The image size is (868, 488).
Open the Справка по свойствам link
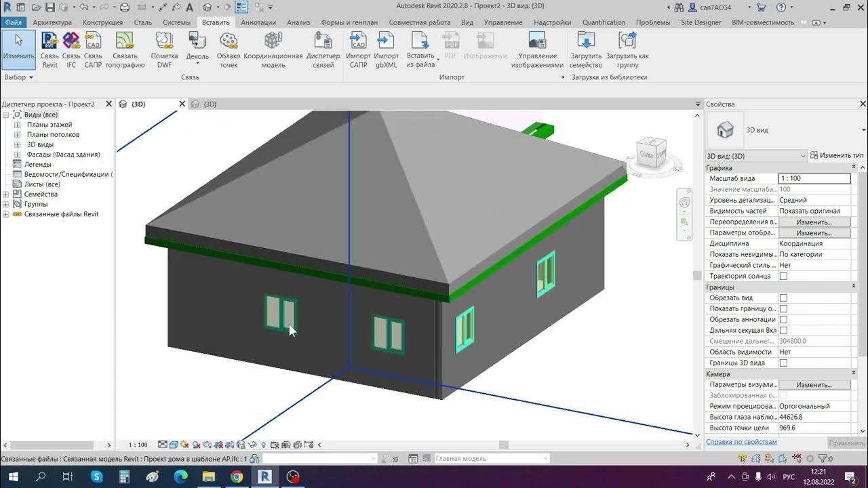(741, 442)
